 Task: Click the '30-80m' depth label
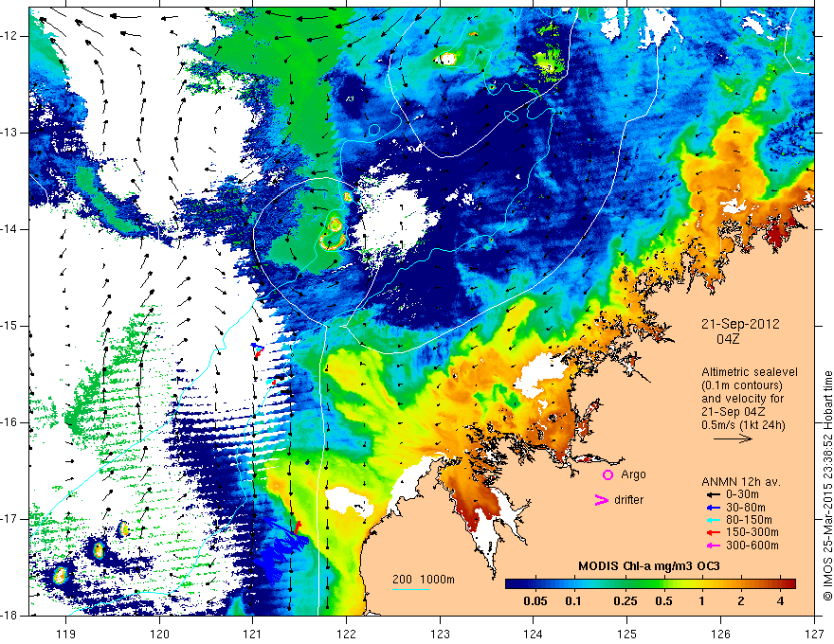pyautogui.click(x=746, y=508)
